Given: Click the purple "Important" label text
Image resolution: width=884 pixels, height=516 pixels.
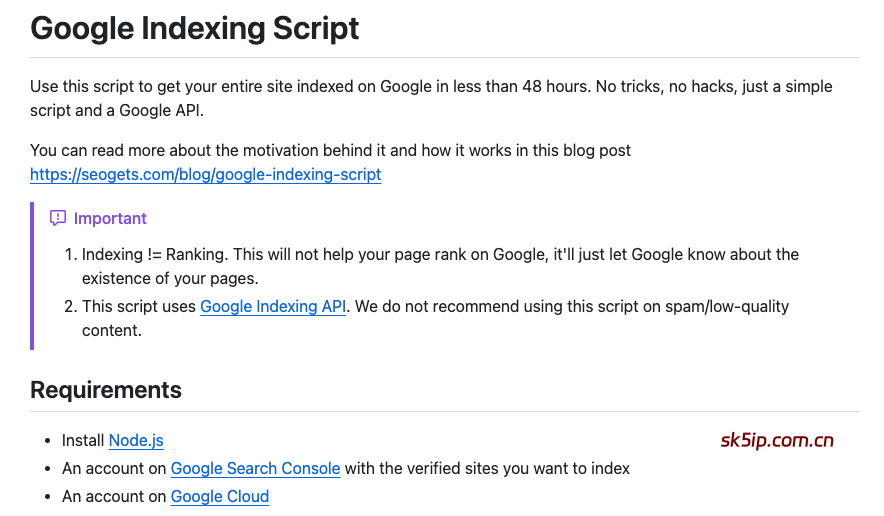Looking at the screenshot, I should [110, 218].
